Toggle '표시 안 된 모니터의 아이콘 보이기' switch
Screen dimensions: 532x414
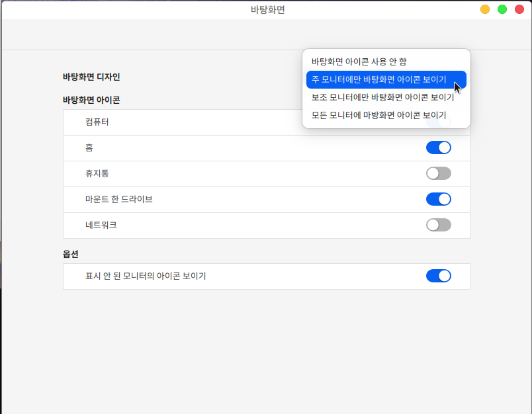coord(438,276)
